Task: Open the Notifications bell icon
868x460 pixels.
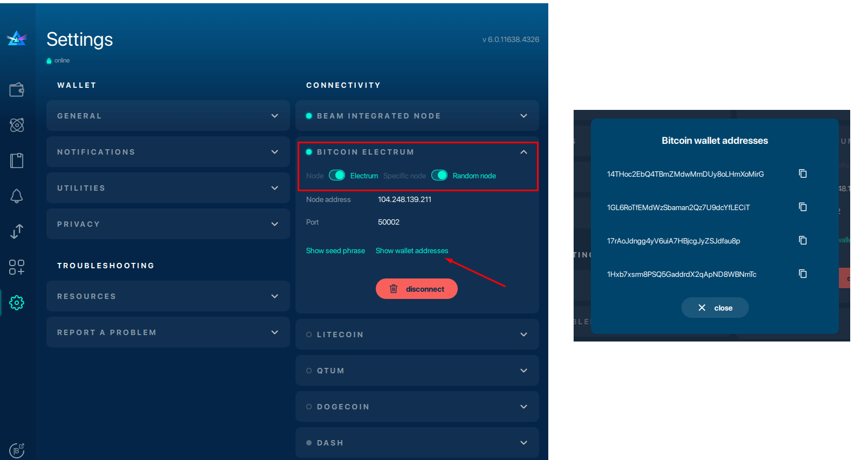Action: pos(17,196)
